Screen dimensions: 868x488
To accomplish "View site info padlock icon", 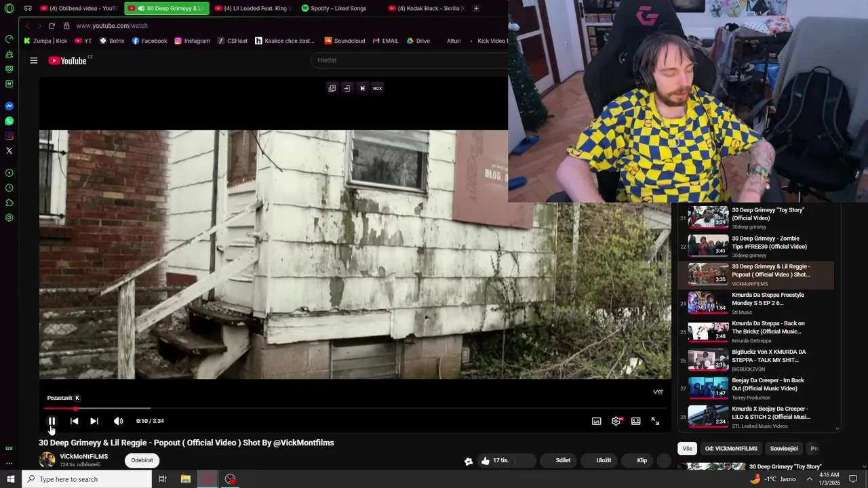I will coord(66,26).
